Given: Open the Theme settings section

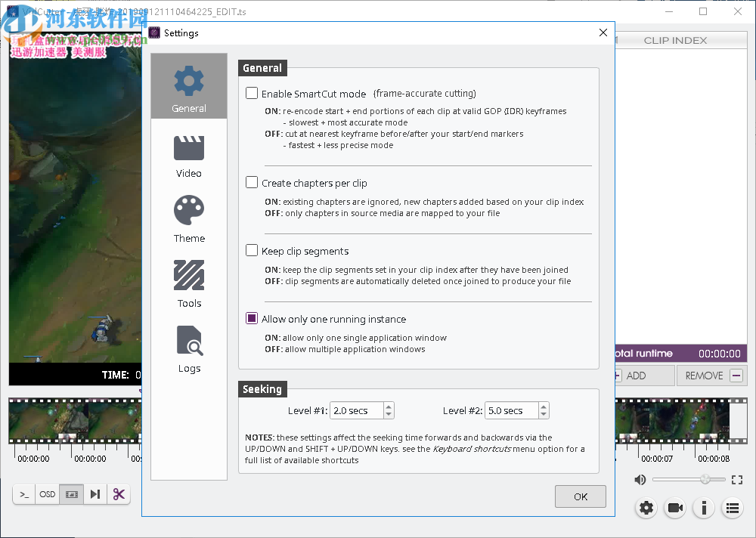Looking at the screenshot, I should tap(189, 219).
